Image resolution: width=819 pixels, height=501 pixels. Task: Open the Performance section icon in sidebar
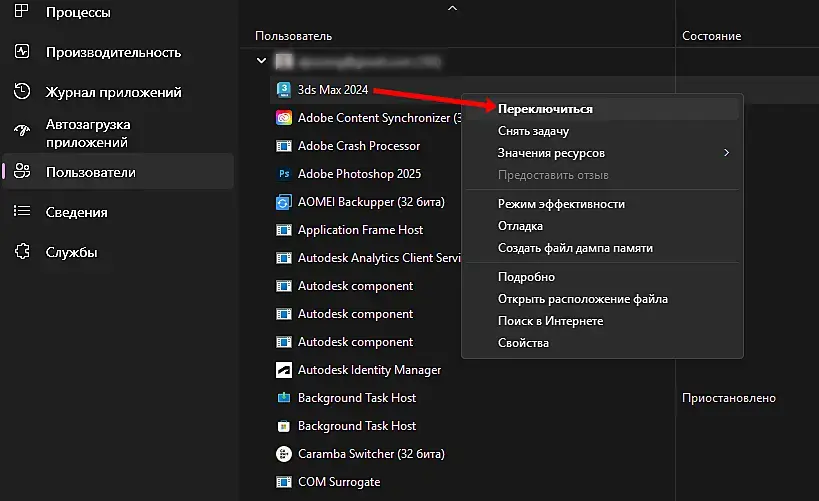(22, 52)
